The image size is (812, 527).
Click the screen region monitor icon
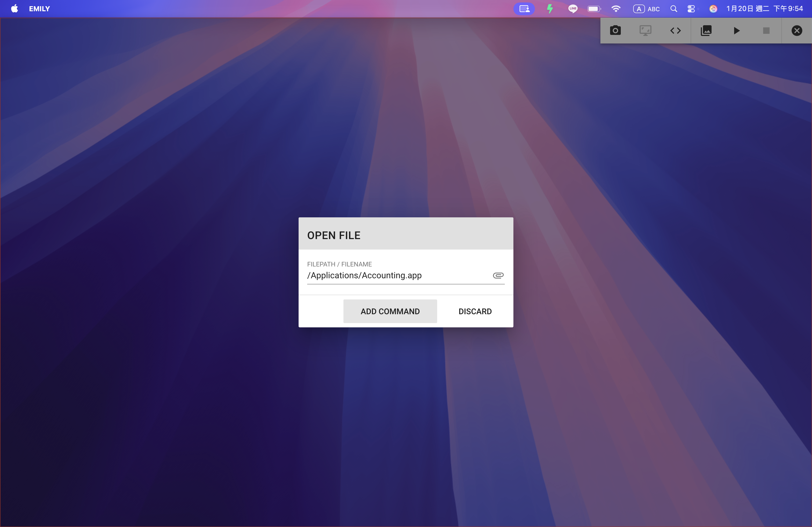coord(645,31)
